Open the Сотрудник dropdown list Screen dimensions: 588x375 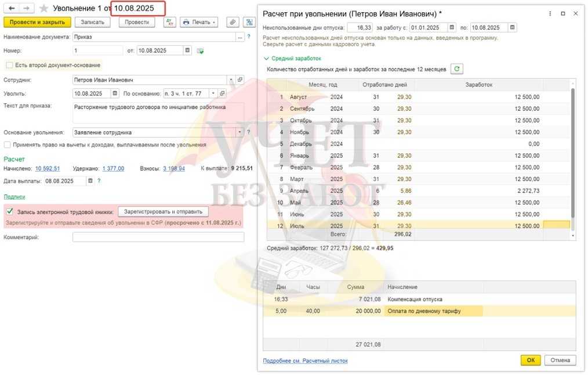[x=231, y=80]
